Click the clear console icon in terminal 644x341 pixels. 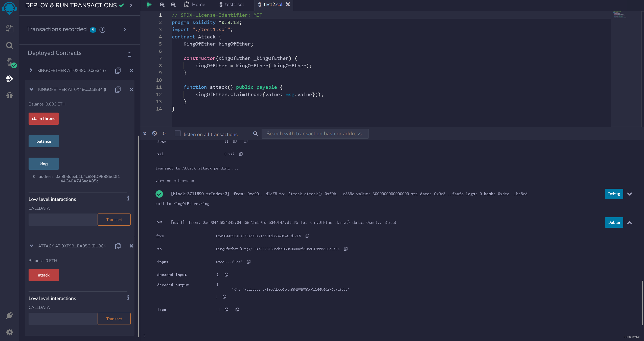coord(154,134)
